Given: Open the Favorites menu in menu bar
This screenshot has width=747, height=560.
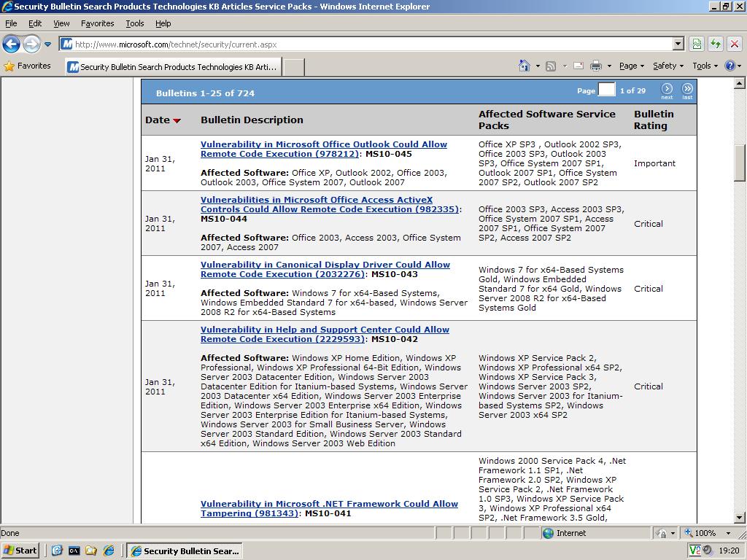Looking at the screenshot, I should 97,23.
